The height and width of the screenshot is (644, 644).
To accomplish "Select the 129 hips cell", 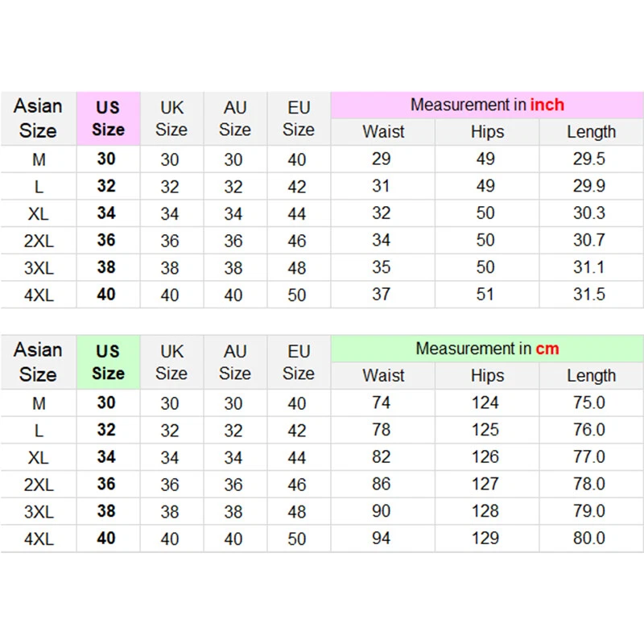I will 485,538.
